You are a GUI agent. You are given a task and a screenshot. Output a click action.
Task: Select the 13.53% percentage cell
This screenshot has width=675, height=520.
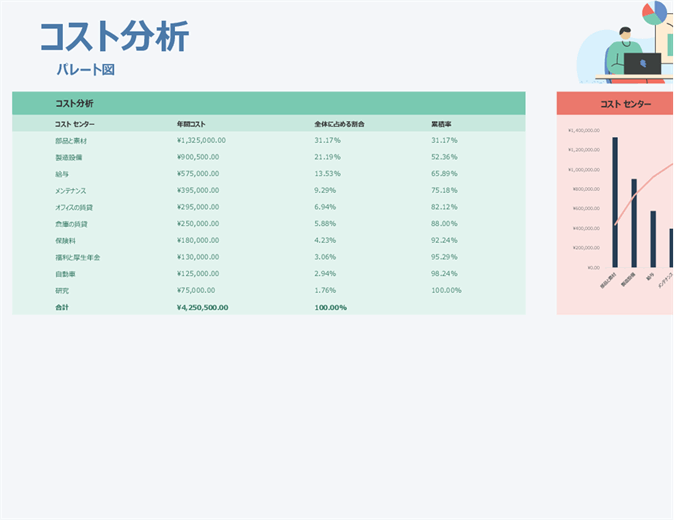pos(327,174)
